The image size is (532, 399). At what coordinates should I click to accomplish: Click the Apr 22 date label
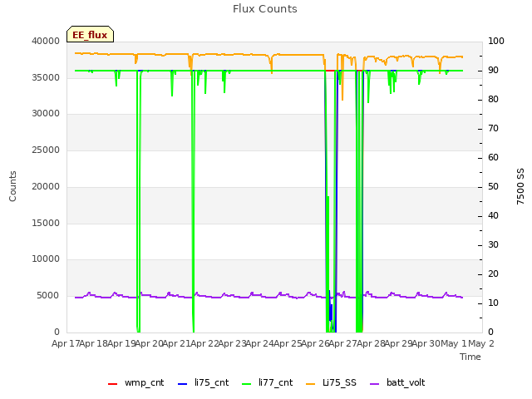(204, 343)
